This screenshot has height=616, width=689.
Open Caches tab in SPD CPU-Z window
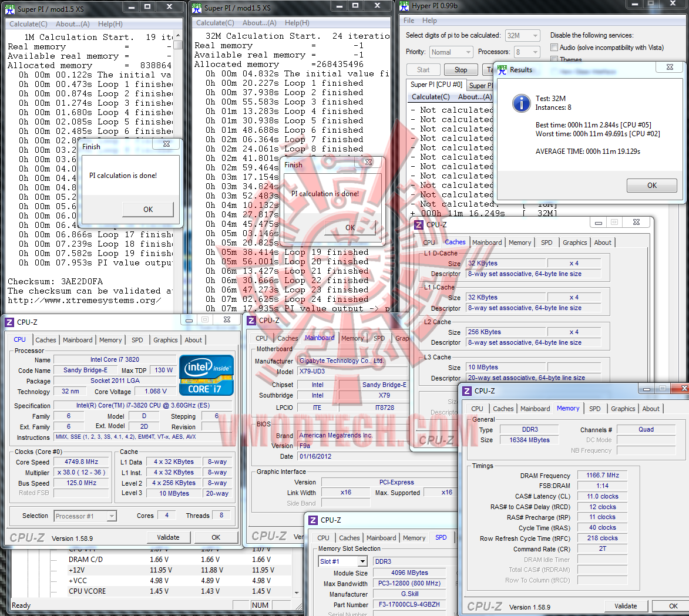[349, 538]
